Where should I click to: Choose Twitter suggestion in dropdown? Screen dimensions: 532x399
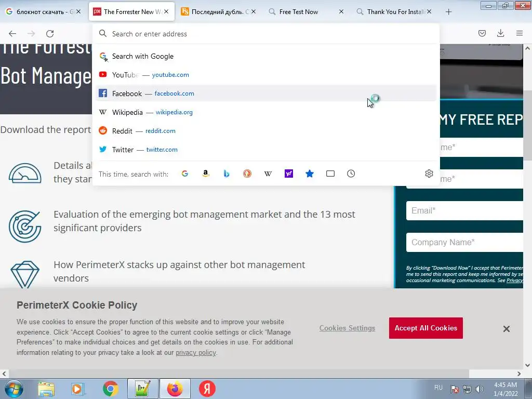[x=266, y=150]
